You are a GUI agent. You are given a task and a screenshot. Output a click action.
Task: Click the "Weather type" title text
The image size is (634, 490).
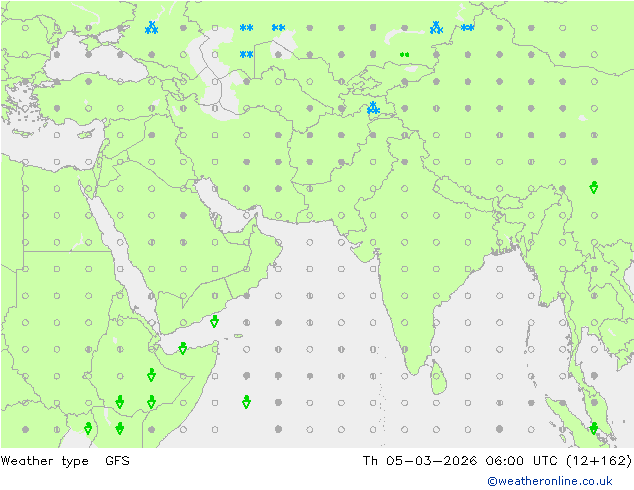[44, 461]
